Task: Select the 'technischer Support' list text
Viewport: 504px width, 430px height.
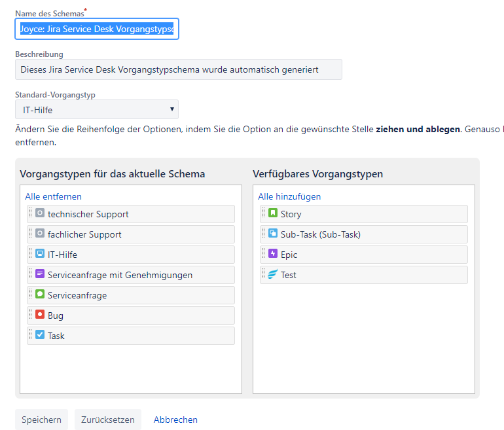Action: tap(88, 215)
